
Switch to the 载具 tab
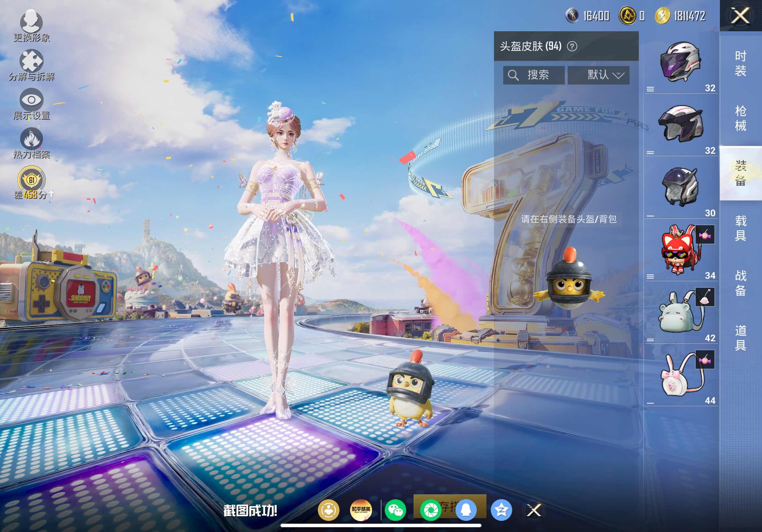point(740,228)
